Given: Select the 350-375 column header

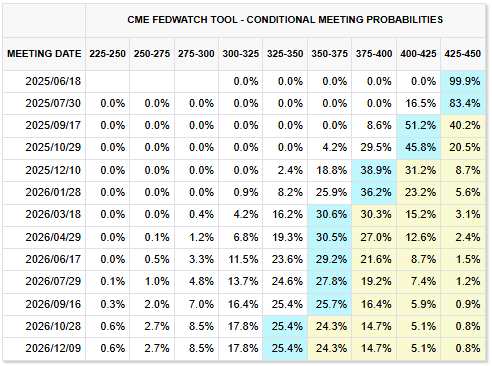Looking at the screenshot, I should (329, 54).
